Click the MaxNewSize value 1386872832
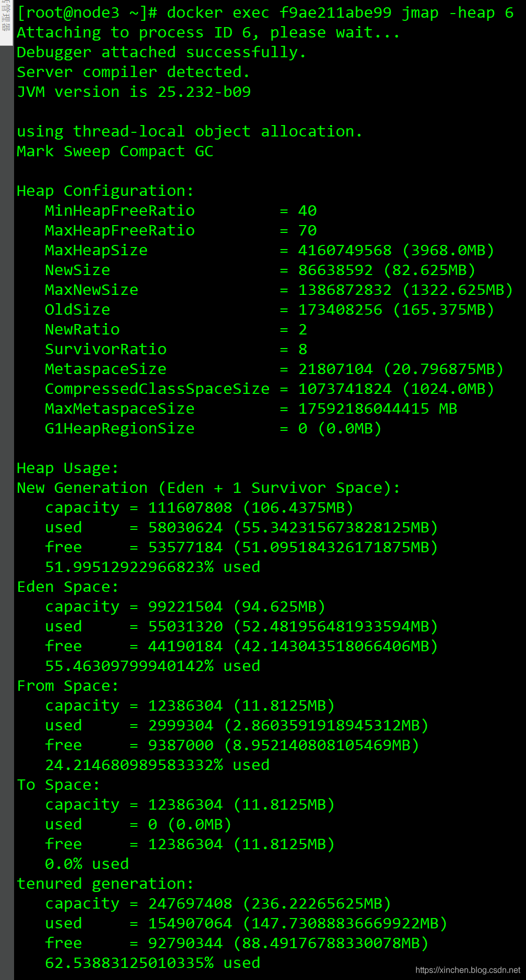Viewport: 526px width, 980px height. [x=345, y=290]
